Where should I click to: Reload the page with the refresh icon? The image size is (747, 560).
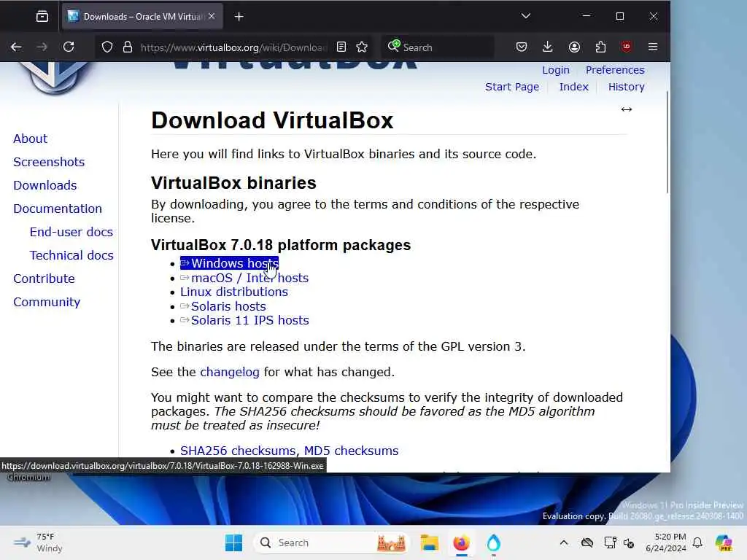pos(69,47)
